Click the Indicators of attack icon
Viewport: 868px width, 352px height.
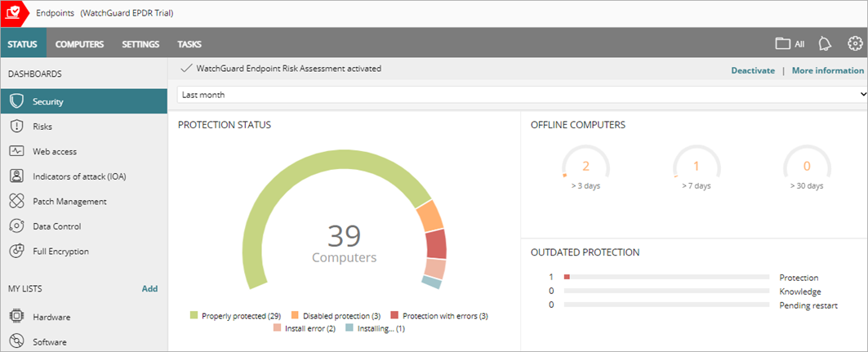(16, 176)
